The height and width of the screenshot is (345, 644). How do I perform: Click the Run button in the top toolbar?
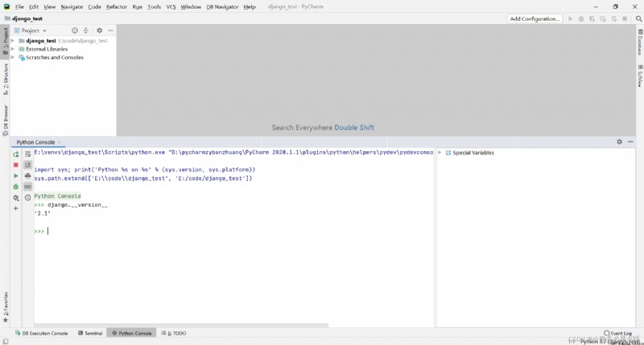click(x=571, y=18)
